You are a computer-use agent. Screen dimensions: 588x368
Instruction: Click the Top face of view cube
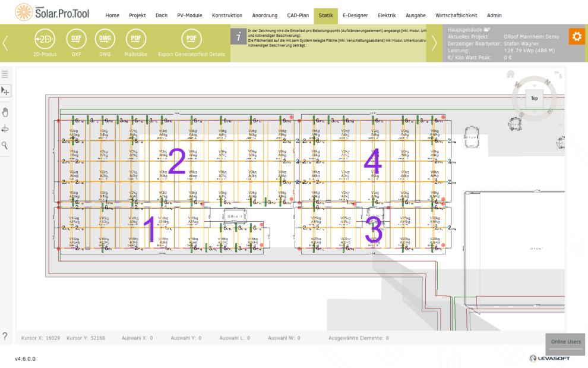[x=534, y=99]
